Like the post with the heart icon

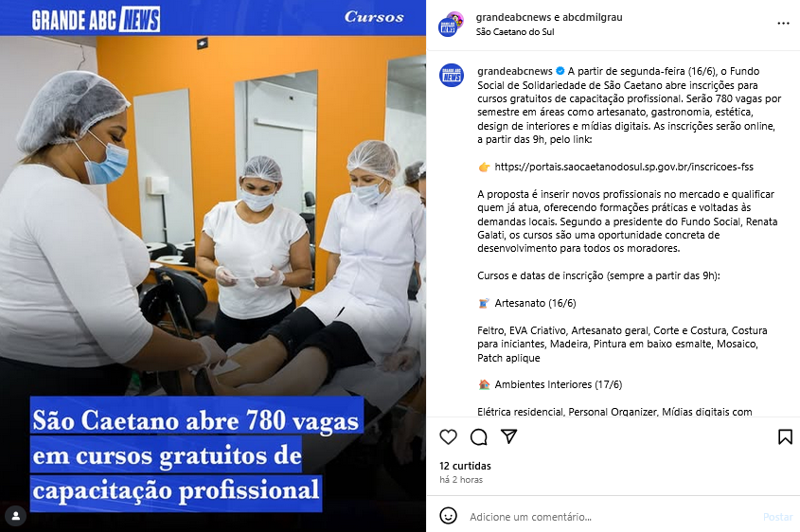[x=448, y=436]
